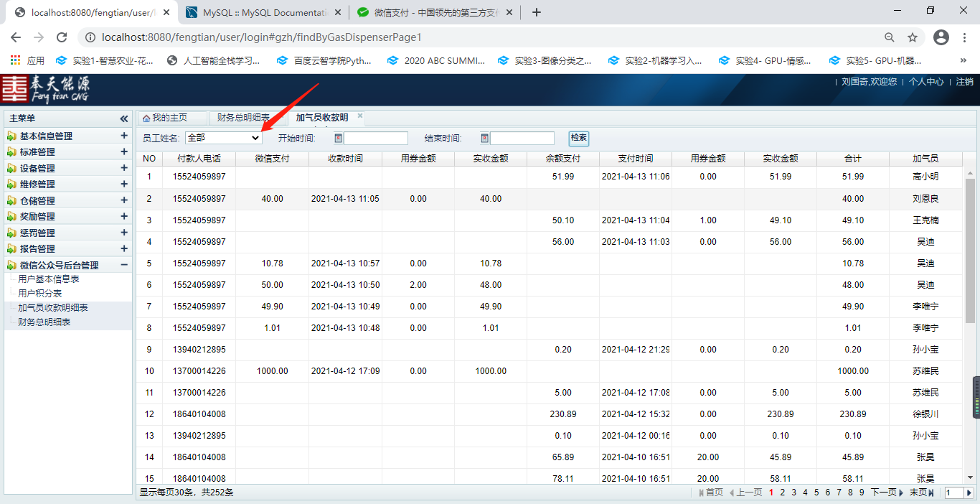
Task: Collapse the 微信公众号后台管理 section
Action: point(124,265)
